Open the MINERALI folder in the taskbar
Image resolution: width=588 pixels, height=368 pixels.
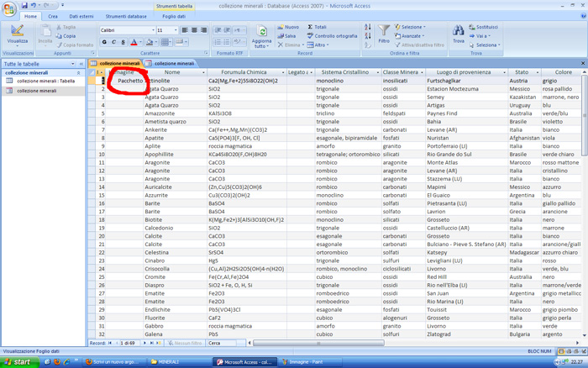[x=179, y=362]
